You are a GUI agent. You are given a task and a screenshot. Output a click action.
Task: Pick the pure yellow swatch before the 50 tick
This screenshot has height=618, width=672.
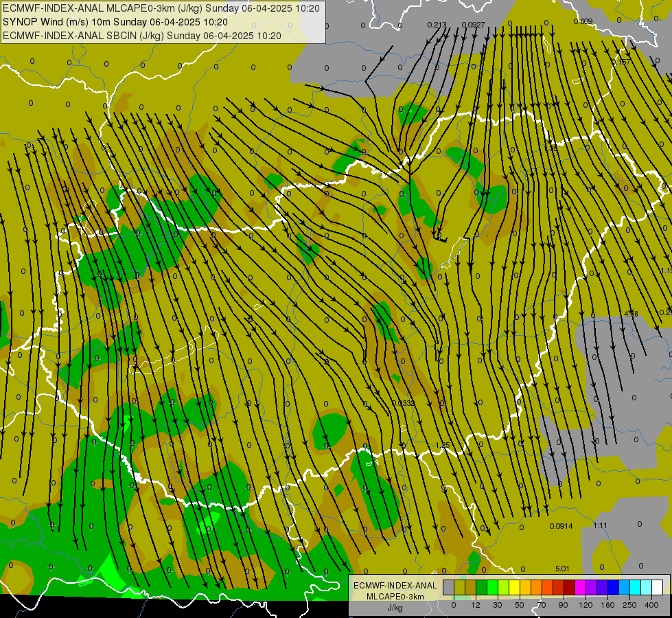[x=514, y=587]
